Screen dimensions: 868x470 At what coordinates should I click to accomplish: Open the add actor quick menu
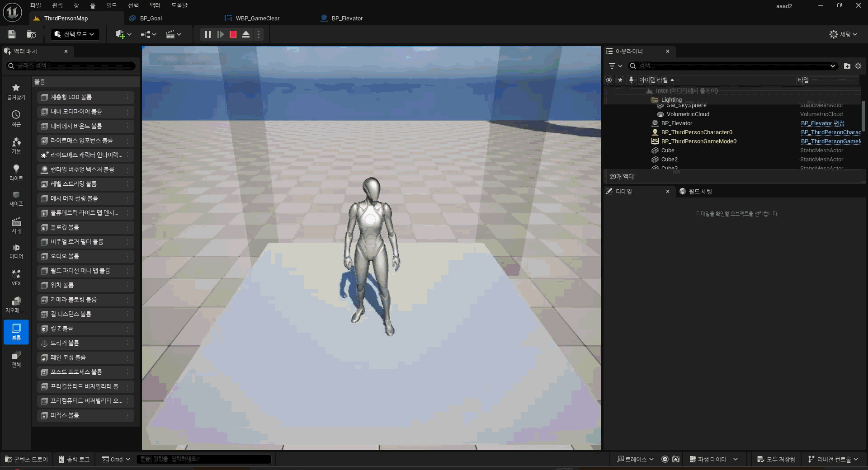pyautogui.click(x=123, y=34)
